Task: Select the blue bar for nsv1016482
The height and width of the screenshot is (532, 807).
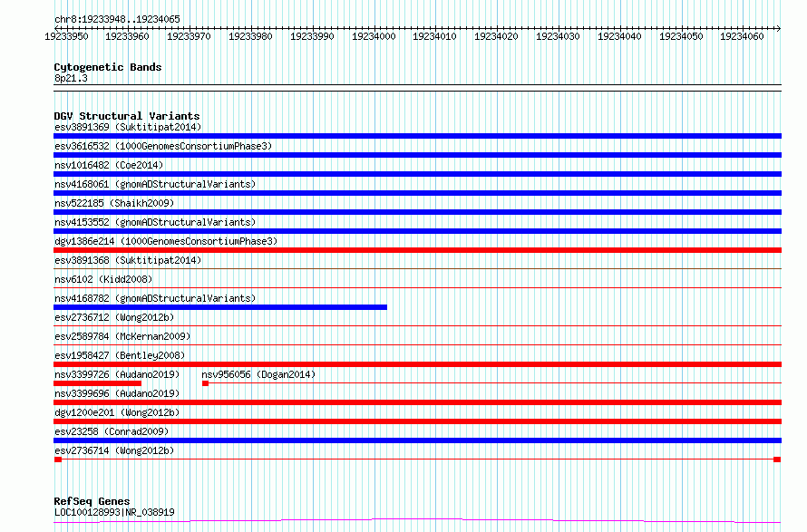Action: [417, 174]
